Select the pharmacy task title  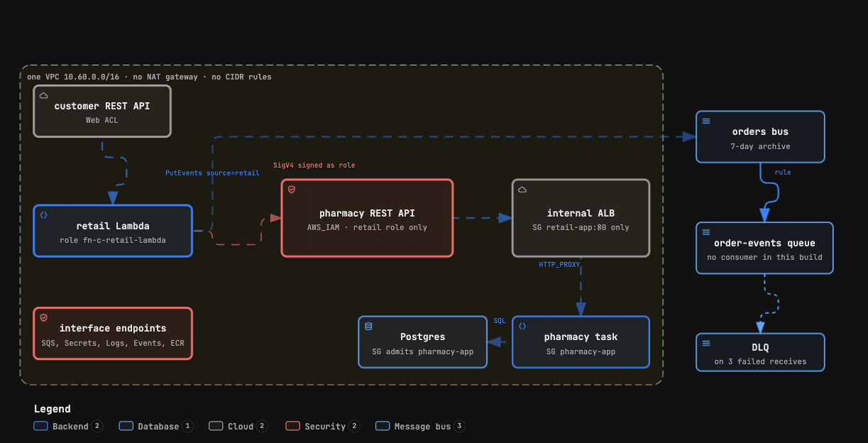[581, 337]
